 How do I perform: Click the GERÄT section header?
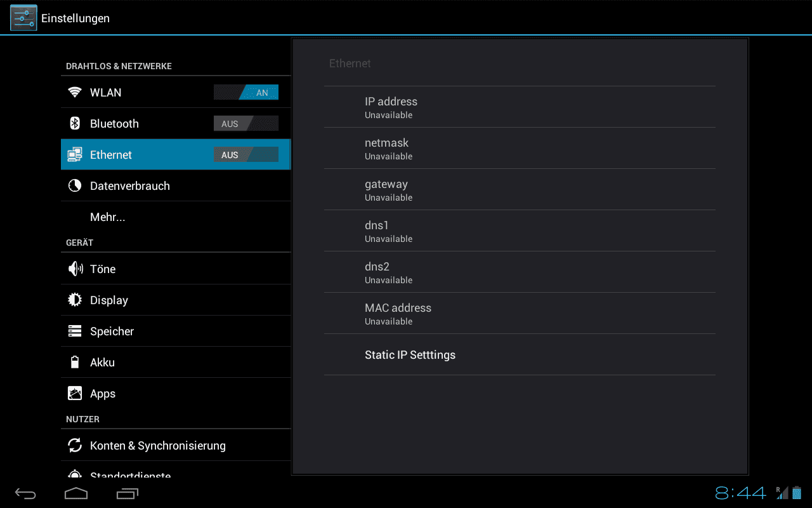click(x=79, y=243)
